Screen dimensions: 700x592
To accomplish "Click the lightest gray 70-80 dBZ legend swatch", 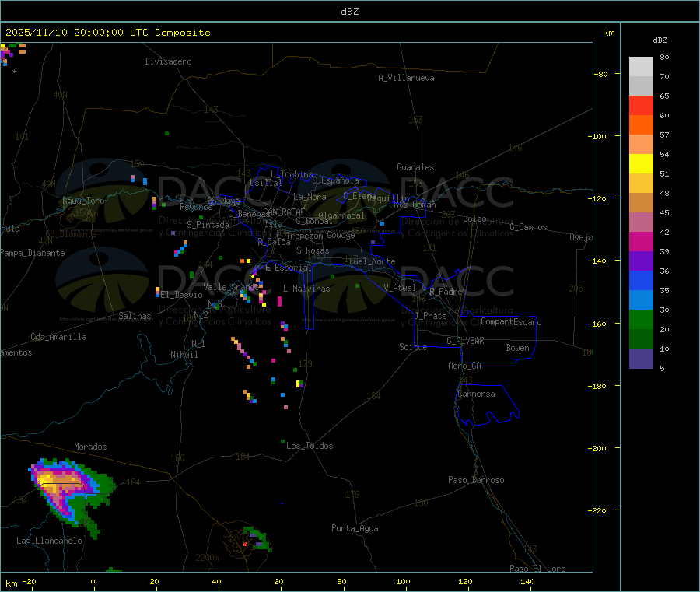I will [x=641, y=67].
